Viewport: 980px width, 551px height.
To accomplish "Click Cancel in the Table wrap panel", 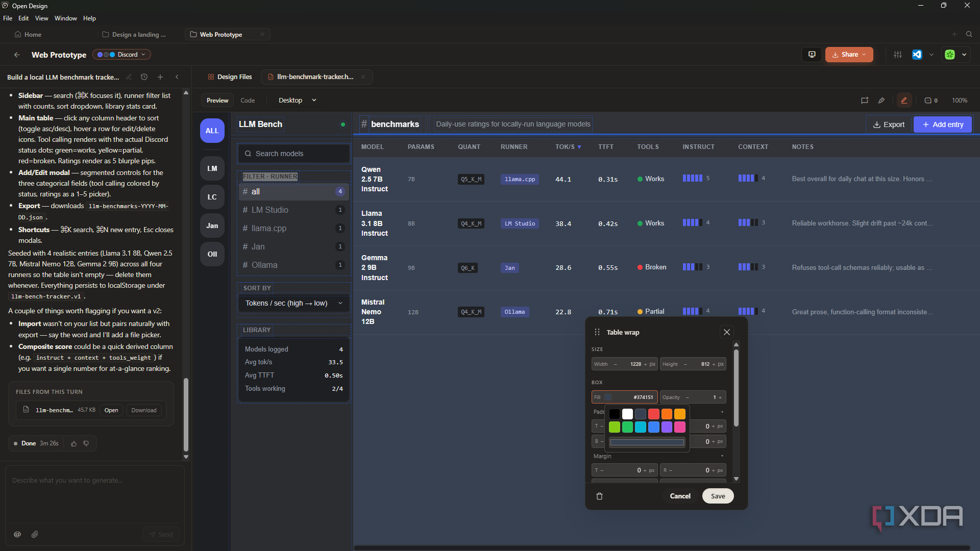I will (x=680, y=496).
